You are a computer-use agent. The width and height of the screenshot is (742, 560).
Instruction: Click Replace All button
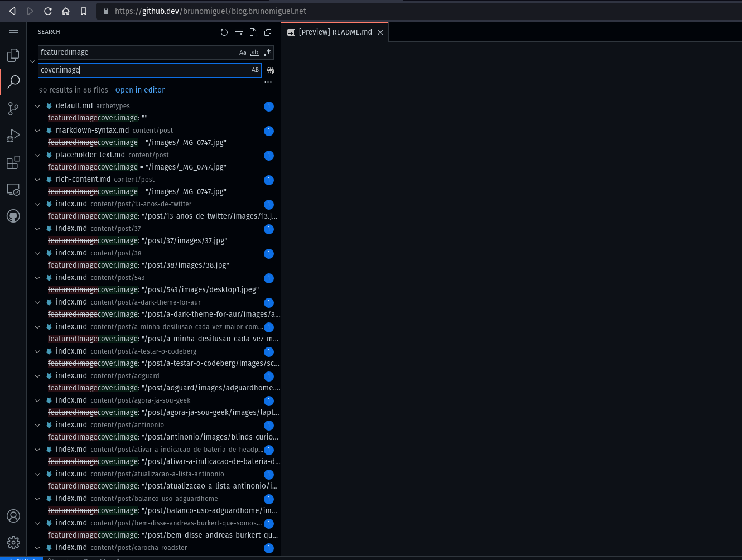[x=271, y=70]
